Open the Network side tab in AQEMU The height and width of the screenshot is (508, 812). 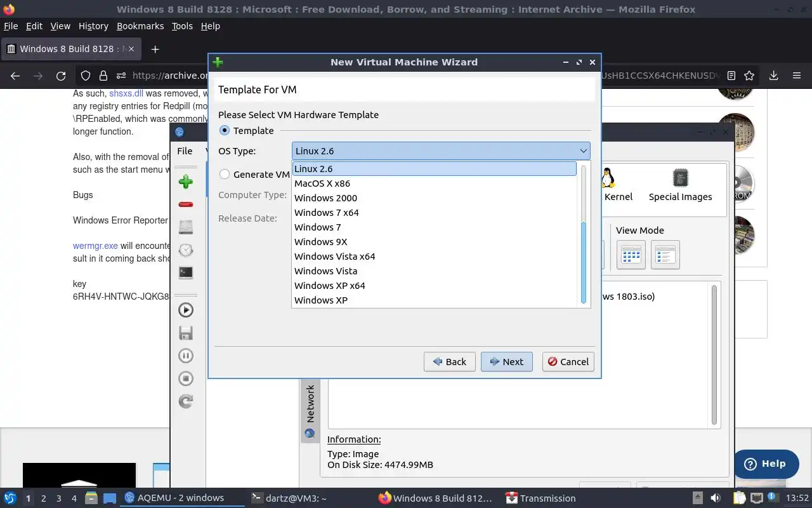[310, 411]
